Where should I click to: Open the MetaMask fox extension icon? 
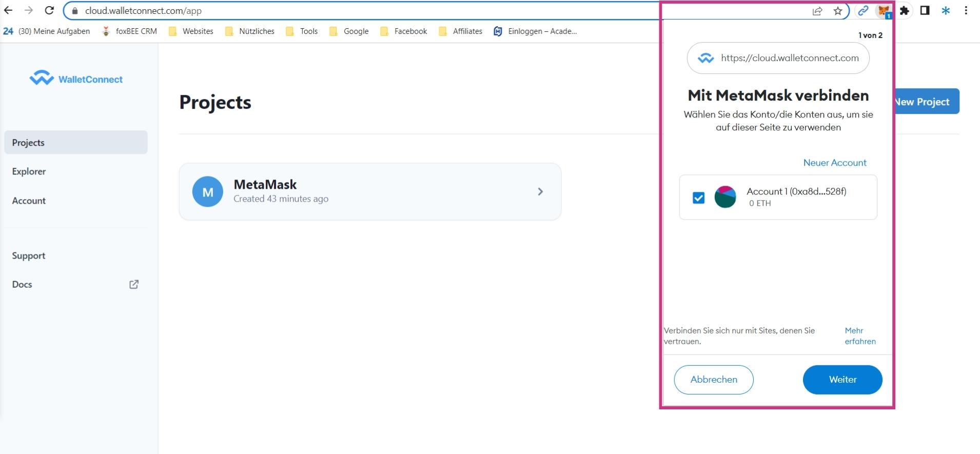[x=884, y=10]
